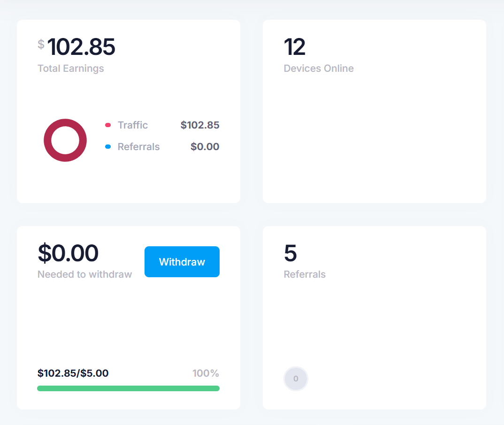The height and width of the screenshot is (425, 504).
Task: Click the gray referral avatar circle
Action: (x=296, y=379)
